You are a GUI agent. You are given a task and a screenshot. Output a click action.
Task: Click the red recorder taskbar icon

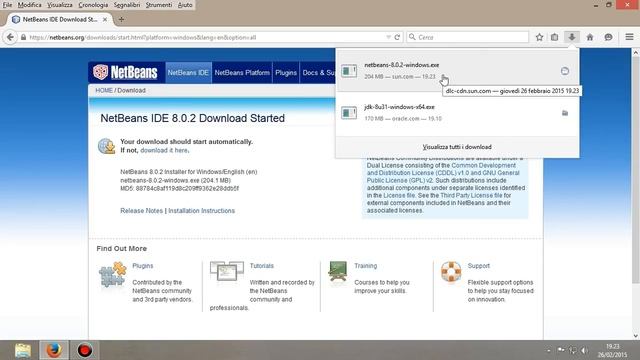(84, 350)
